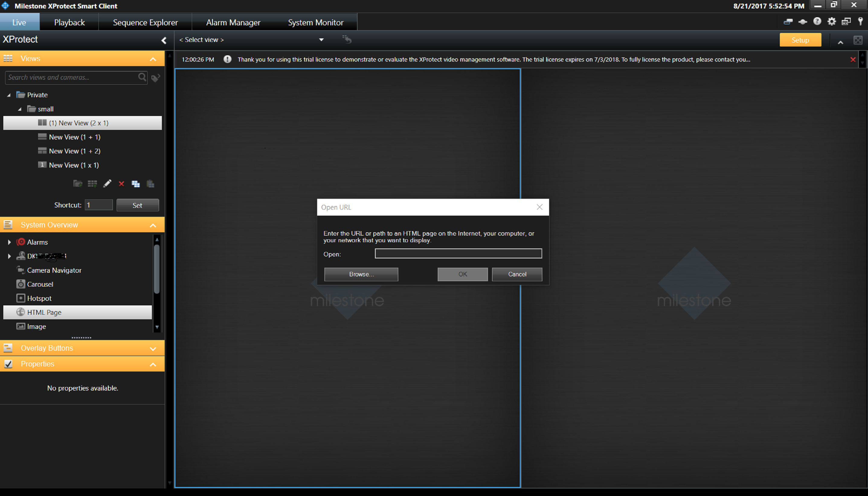Click the search magnifier icon in Views
The height and width of the screenshot is (496, 868).
[x=142, y=77]
